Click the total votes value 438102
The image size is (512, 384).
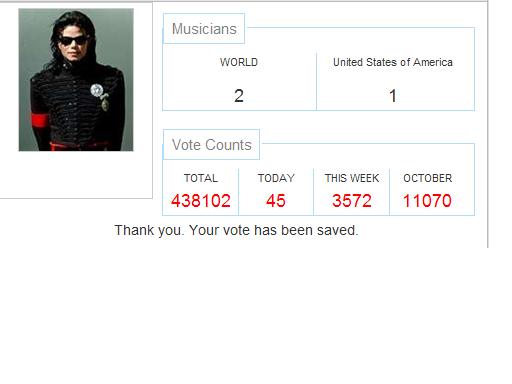click(201, 201)
